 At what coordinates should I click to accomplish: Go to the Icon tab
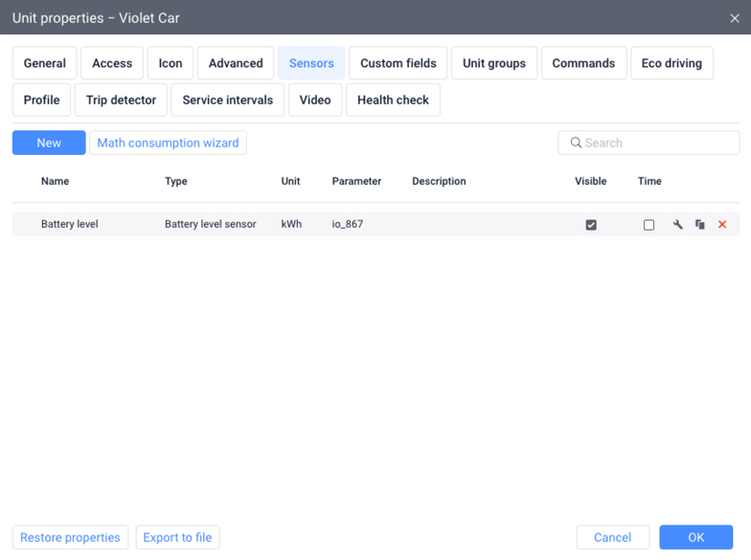171,63
